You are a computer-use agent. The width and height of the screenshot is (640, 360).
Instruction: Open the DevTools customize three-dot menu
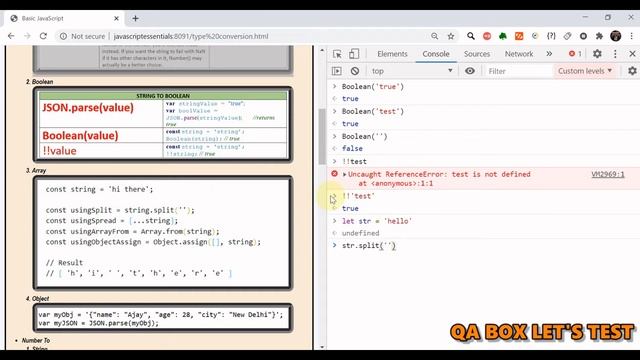pos(615,54)
